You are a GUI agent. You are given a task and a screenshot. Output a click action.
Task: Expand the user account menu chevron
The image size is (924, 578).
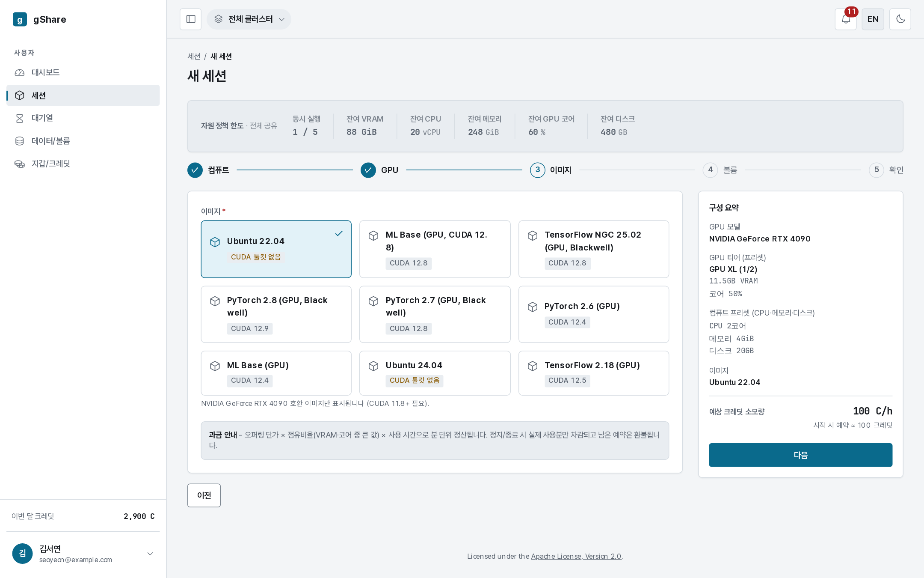tap(150, 554)
